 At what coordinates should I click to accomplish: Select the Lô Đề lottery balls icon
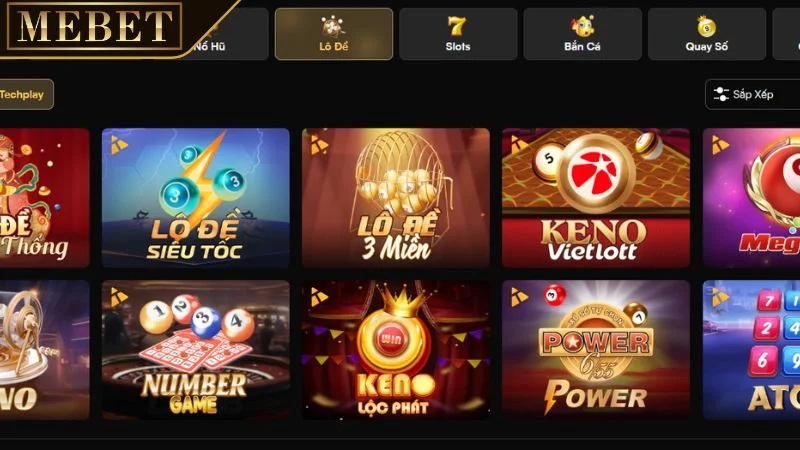coord(333,26)
